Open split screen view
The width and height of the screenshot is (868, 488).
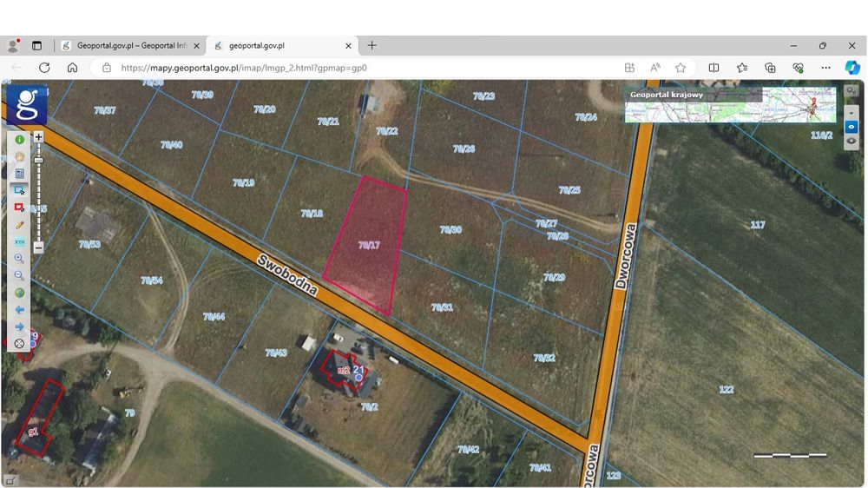pos(713,68)
